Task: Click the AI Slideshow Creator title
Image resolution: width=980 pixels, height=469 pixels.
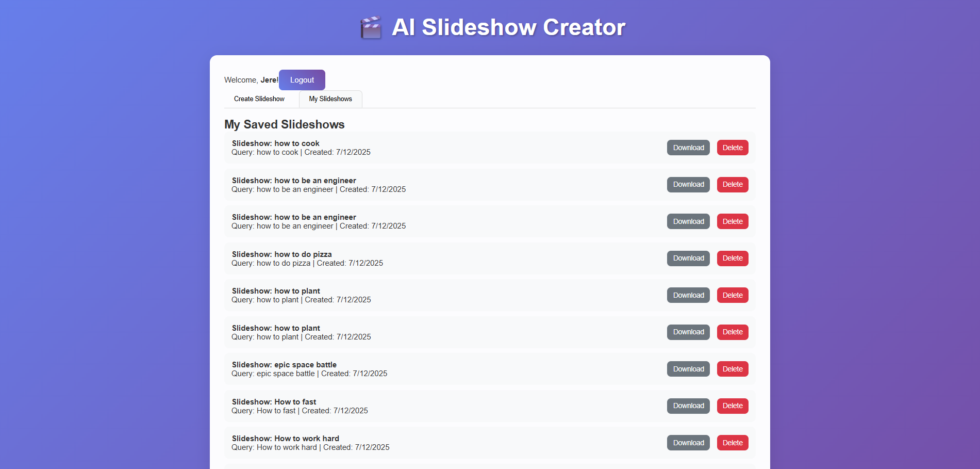Action: 508,27
